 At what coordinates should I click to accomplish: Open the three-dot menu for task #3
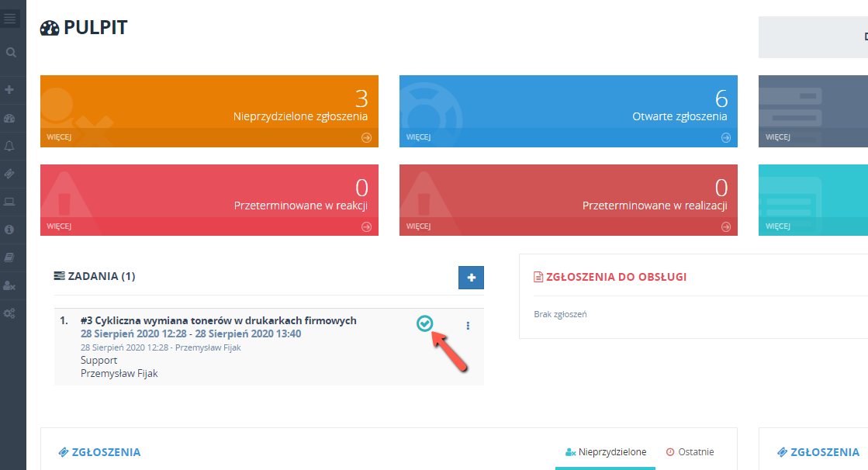point(468,326)
